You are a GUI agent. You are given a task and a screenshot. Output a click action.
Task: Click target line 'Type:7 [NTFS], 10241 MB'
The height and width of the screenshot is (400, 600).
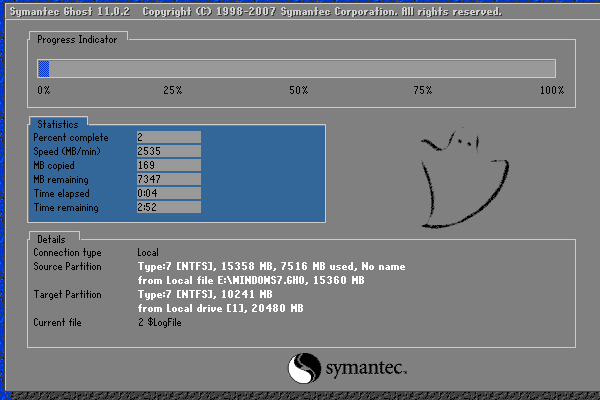coord(205,294)
